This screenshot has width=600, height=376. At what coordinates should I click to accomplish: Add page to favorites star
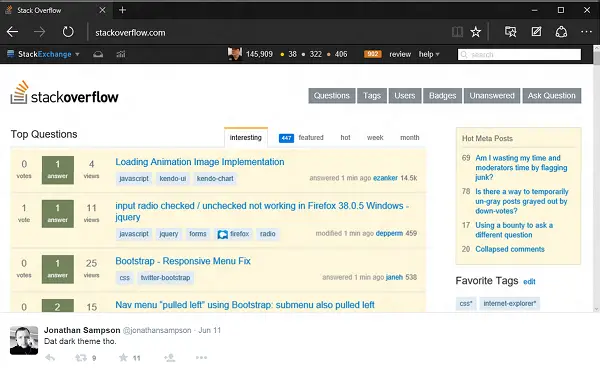click(x=476, y=32)
